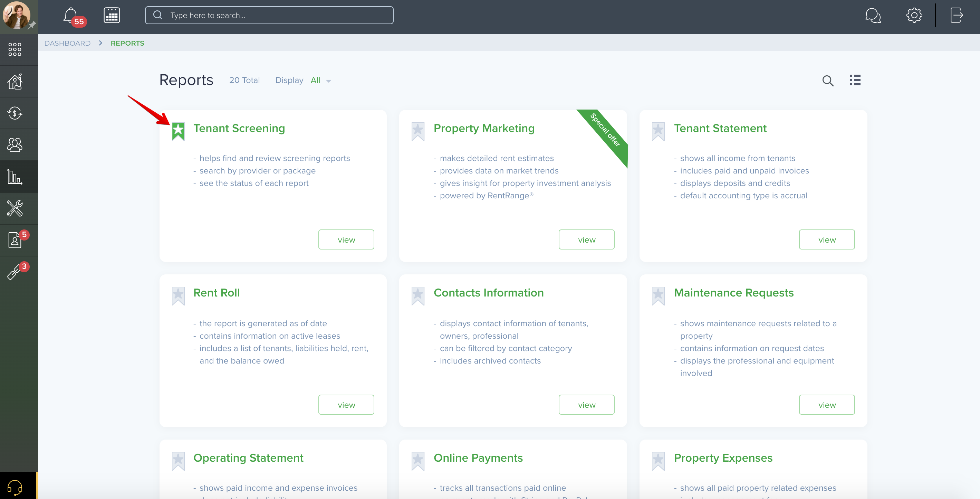
Task: Open the accounting dollar icon in sidebar
Action: pyautogui.click(x=15, y=113)
